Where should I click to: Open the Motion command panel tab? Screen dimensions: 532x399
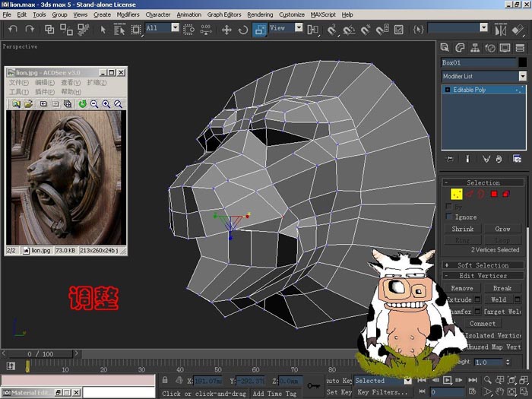490,48
